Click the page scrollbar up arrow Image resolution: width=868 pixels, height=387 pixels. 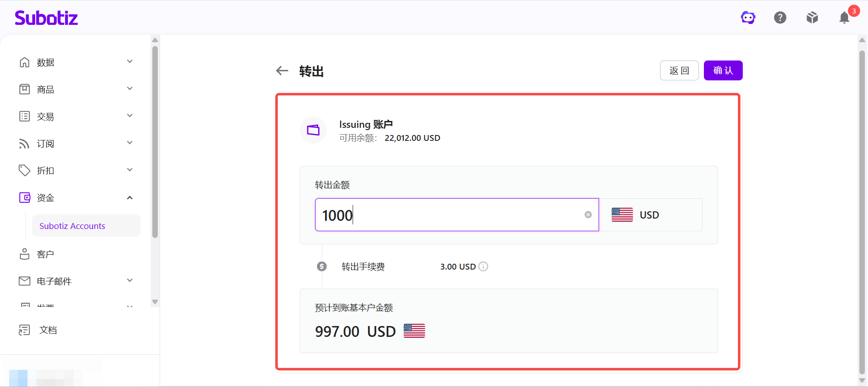(862, 40)
